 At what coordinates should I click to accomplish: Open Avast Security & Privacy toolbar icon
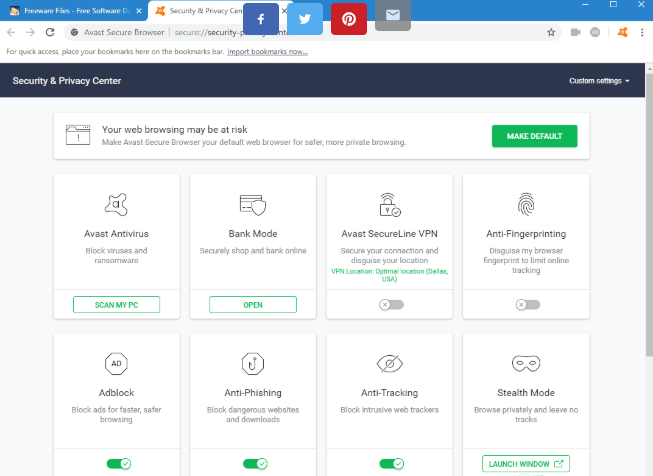(x=623, y=32)
